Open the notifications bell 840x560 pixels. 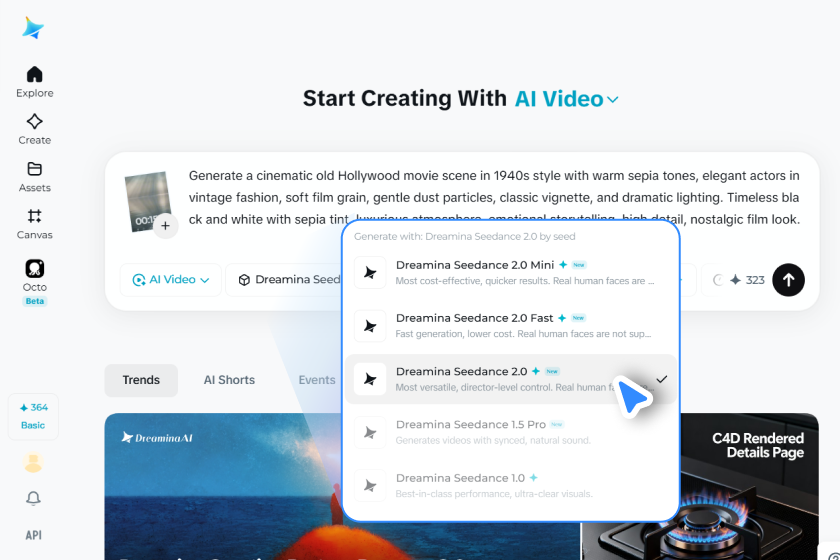click(33, 498)
